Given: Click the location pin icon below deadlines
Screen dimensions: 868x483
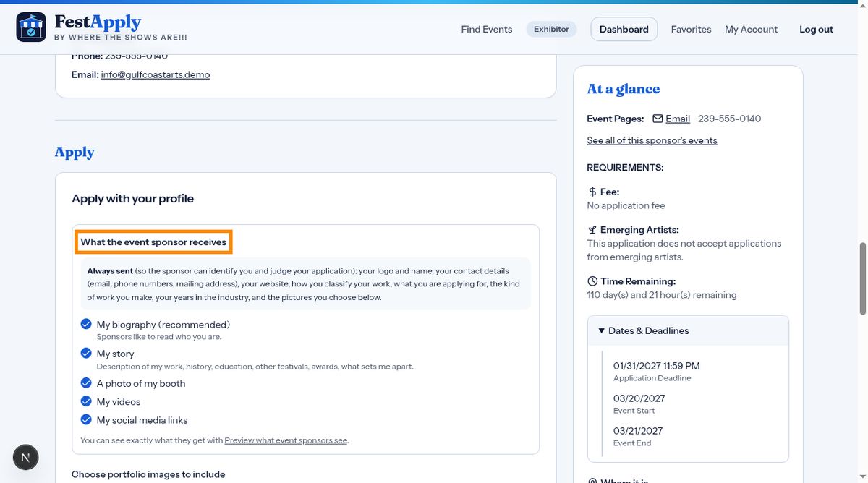Looking at the screenshot, I should (592, 481).
